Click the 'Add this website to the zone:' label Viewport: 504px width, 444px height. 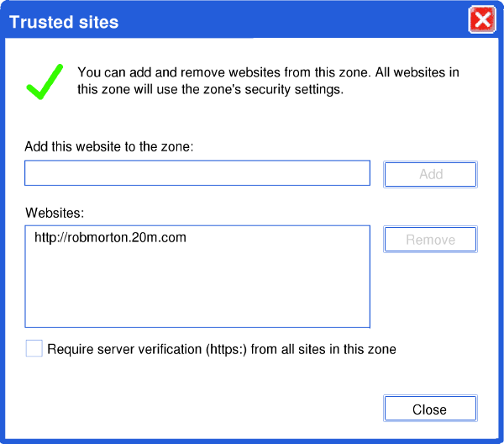point(109,146)
